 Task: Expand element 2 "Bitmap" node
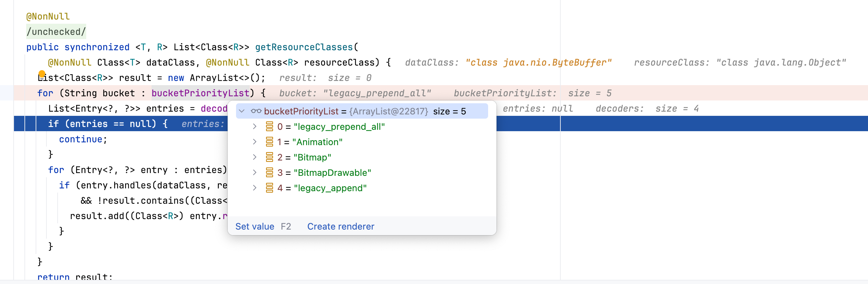[255, 157]
